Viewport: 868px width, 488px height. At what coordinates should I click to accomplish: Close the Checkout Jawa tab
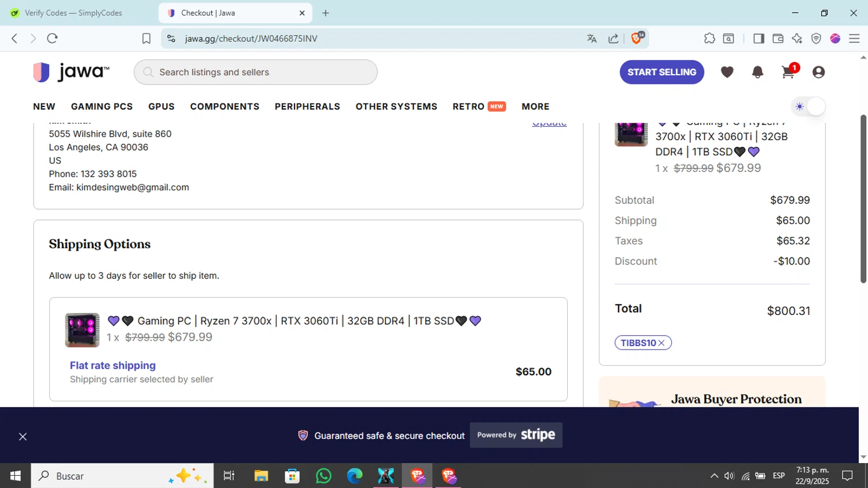(302, 13)
